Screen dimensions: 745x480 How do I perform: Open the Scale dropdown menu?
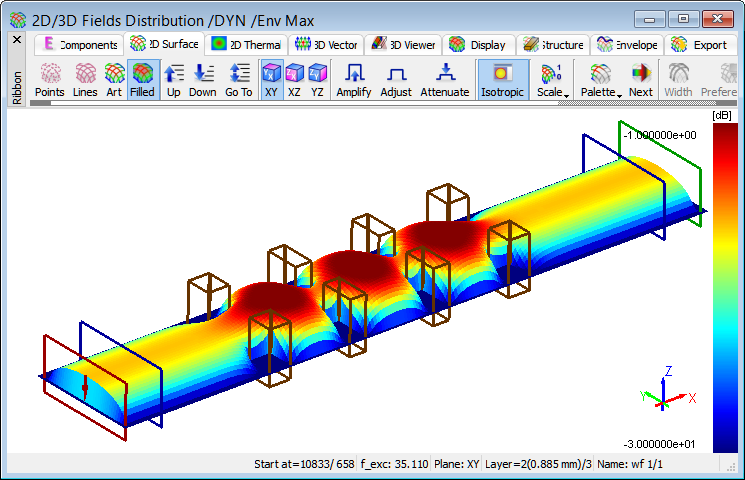click(x=552, y=80)
